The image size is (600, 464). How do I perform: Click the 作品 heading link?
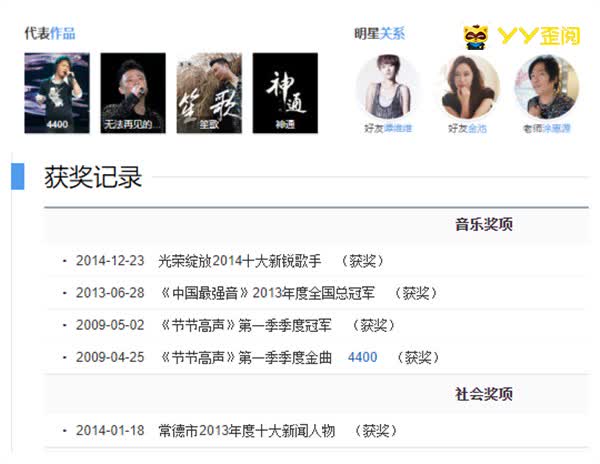click(x=63, y=33)
